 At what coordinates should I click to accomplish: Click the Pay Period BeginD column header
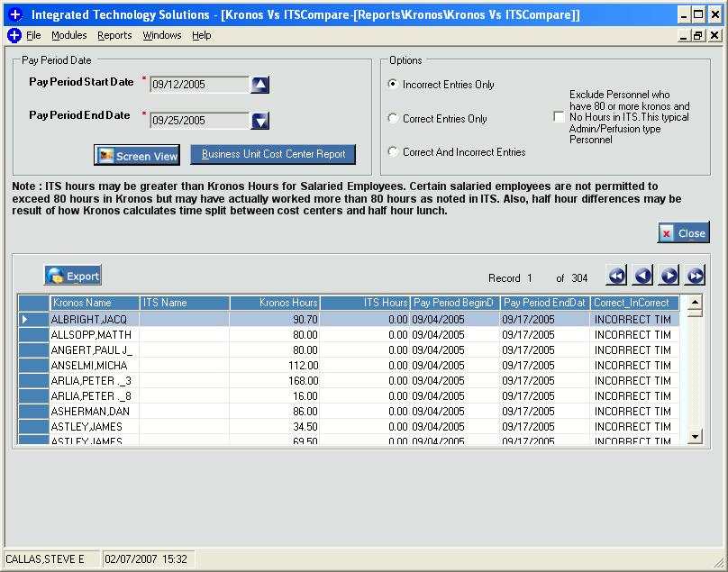coord(455,303)
